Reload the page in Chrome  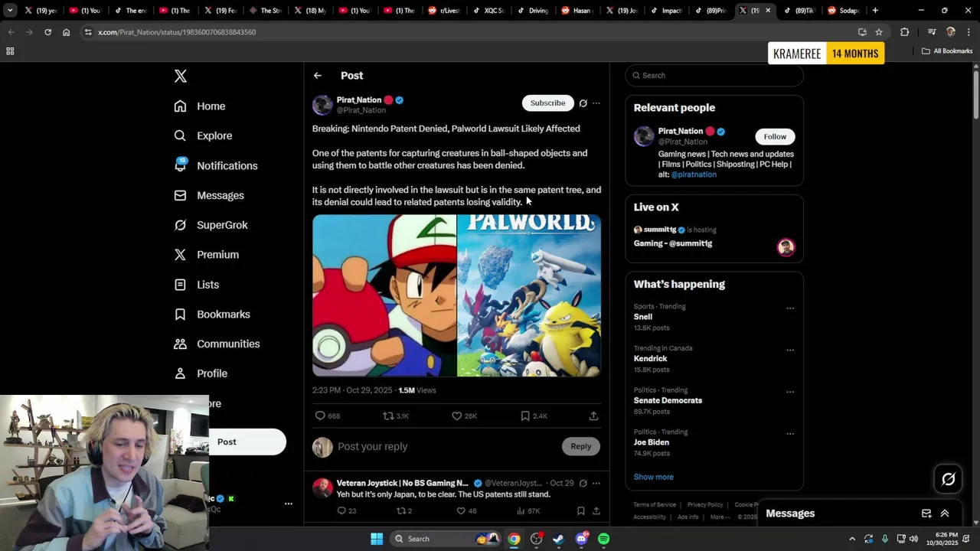[47, 32]
